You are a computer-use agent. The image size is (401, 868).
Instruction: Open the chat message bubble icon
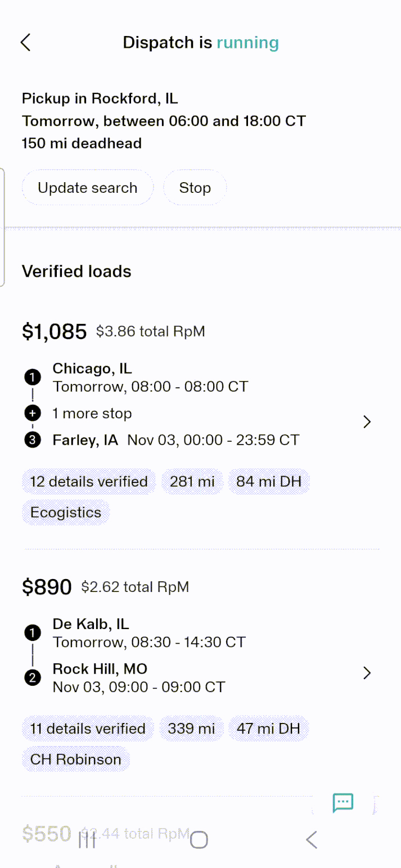(343, 802)
